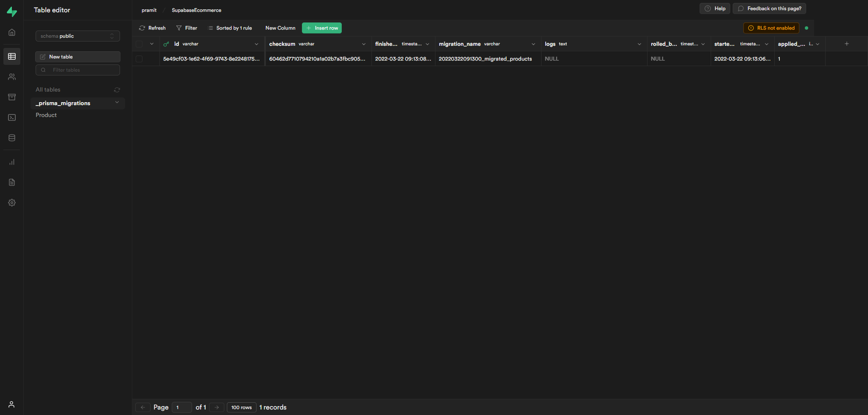Open the logs column header dropdown
This screenshot has width=868, height=415.
(639, 44)
